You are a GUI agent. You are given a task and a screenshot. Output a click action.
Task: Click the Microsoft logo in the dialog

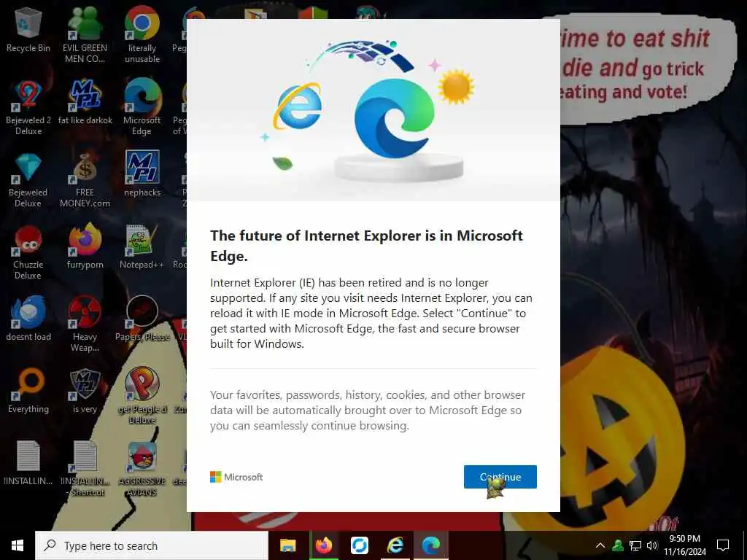click(x=236, y=477)
